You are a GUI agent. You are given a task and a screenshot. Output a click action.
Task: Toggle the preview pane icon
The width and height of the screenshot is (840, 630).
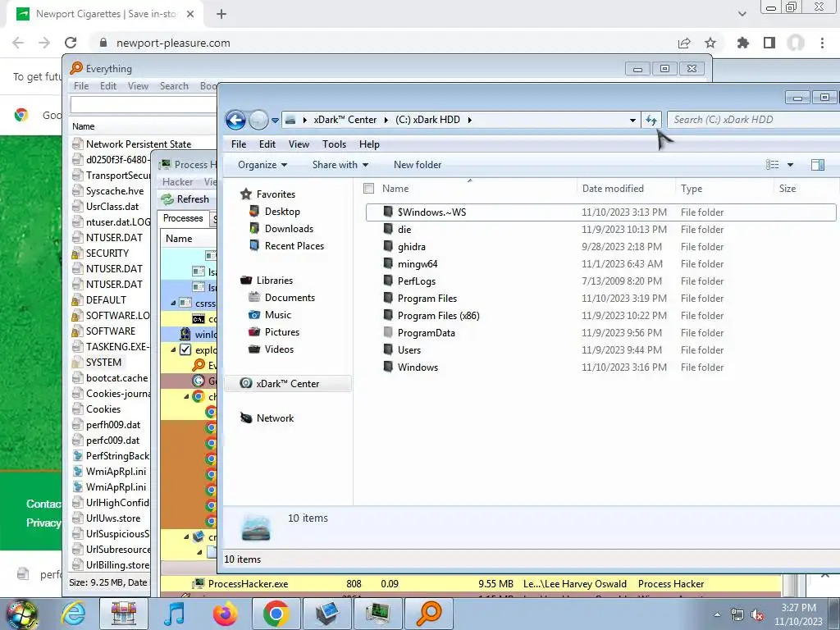[x=818, y=165]
